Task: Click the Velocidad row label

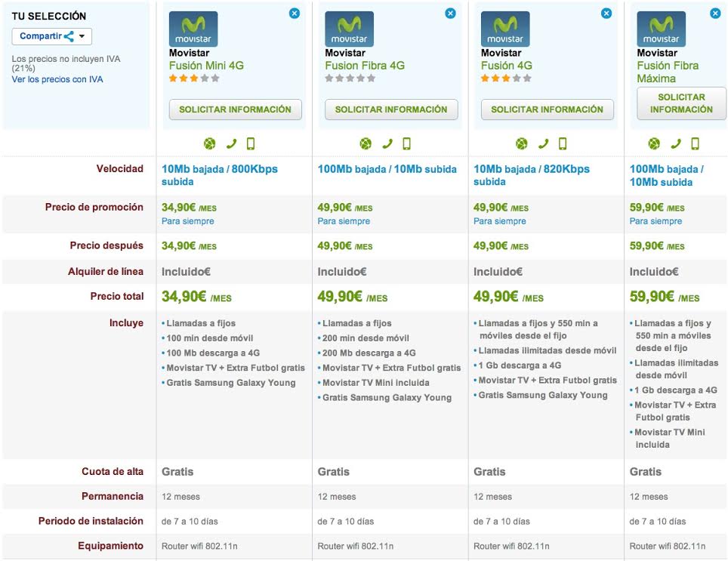Action: tap(120, 169)
